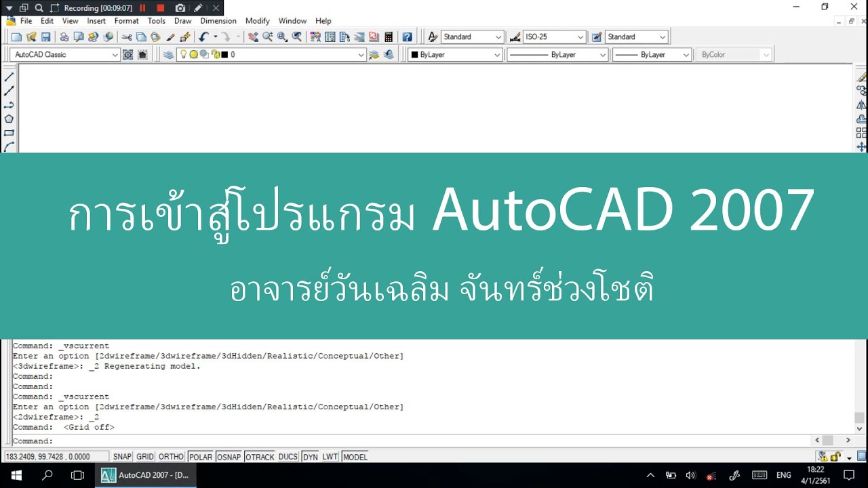
Task: Open a drawing with the Open icon
Action: tap(31, 37)
